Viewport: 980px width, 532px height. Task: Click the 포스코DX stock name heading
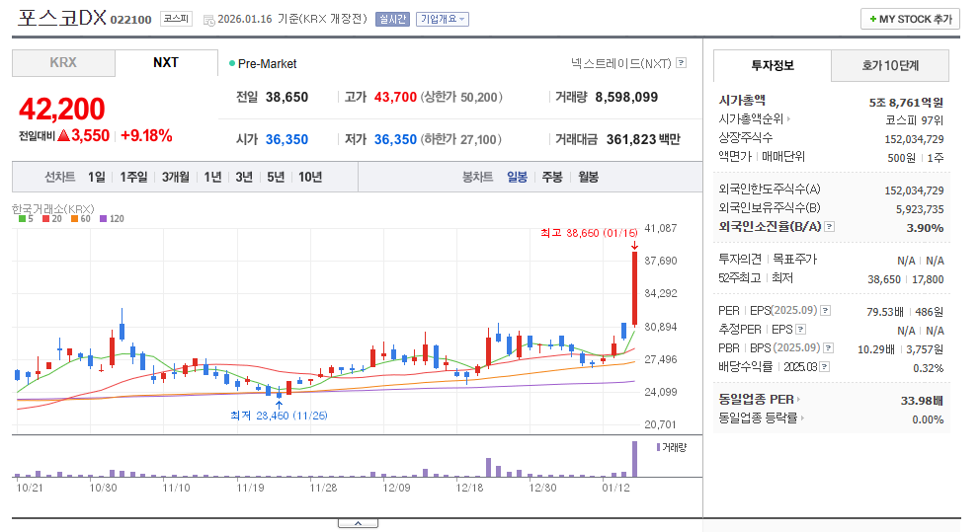[x=62, y=18]
